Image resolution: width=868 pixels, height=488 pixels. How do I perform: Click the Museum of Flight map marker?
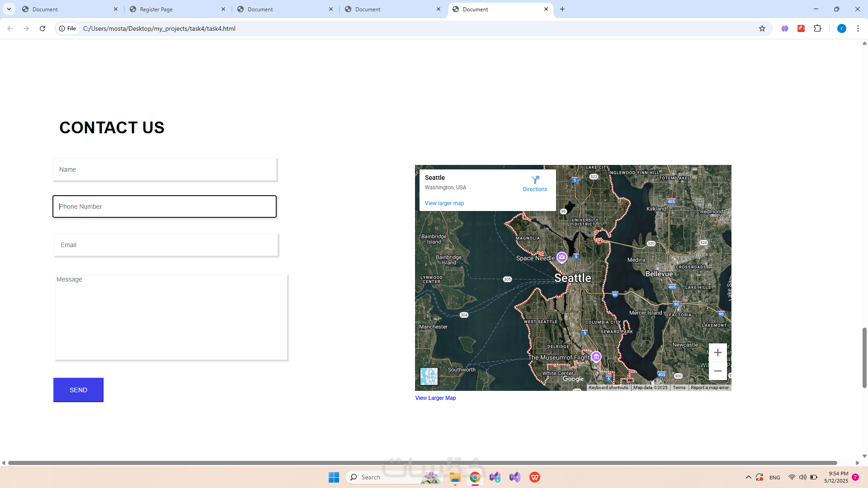click(596, 357)
